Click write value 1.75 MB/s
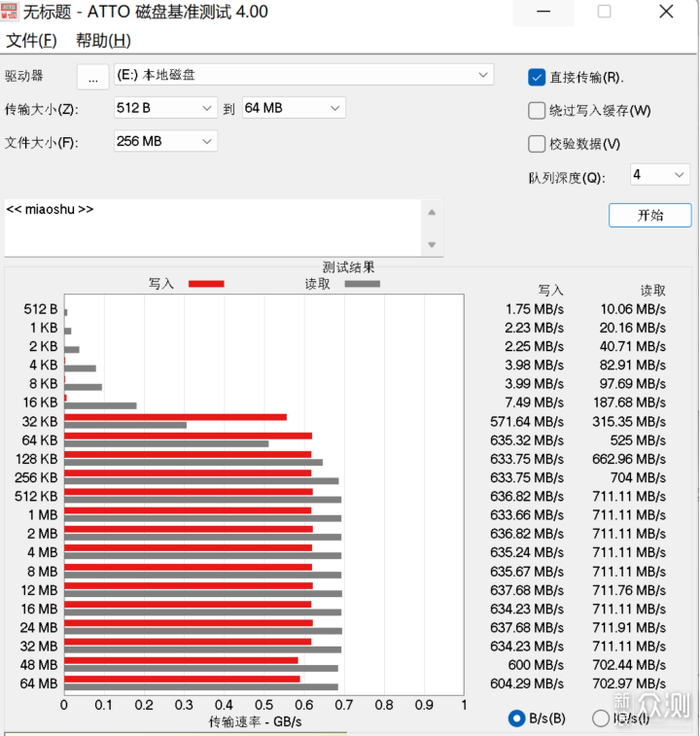This screenshot has height=736, width=700. 535,309
